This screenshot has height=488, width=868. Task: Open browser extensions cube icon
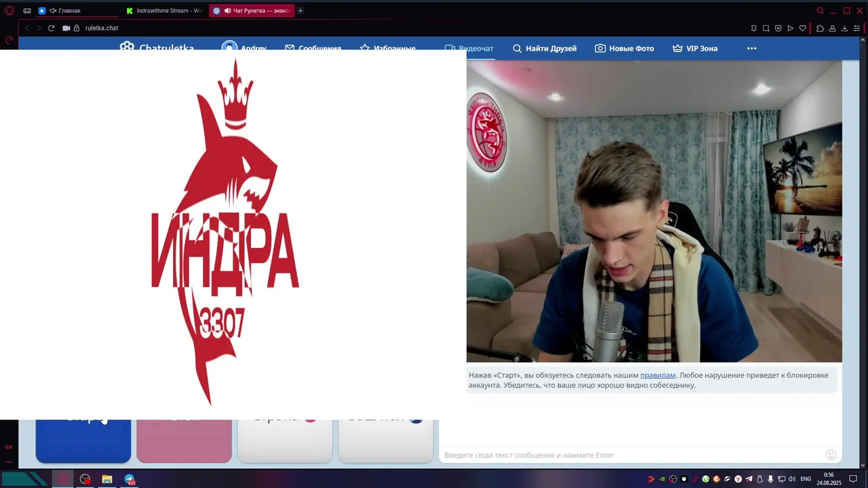pyautogui.click(x=820, y=28)
